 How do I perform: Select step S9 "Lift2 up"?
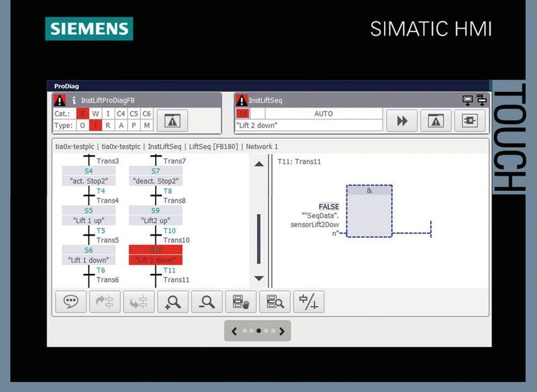tap(156, 215)
